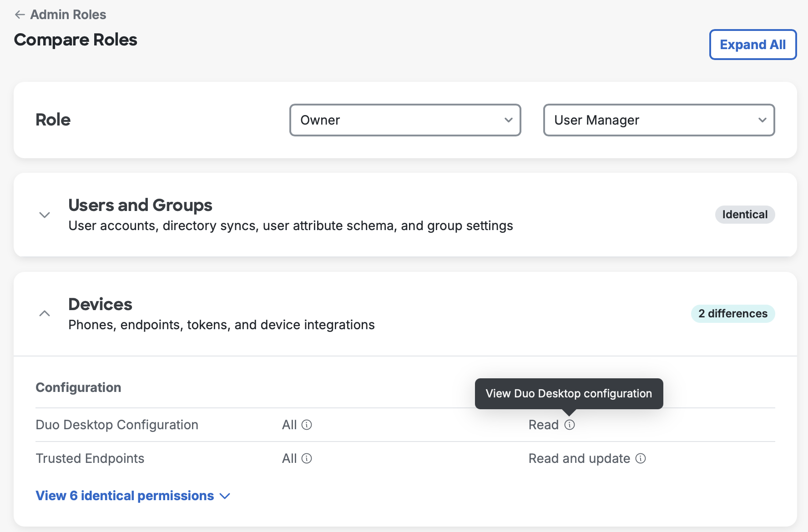
Task: Click the info icon next to Read and update
Action: pos(641,458)
